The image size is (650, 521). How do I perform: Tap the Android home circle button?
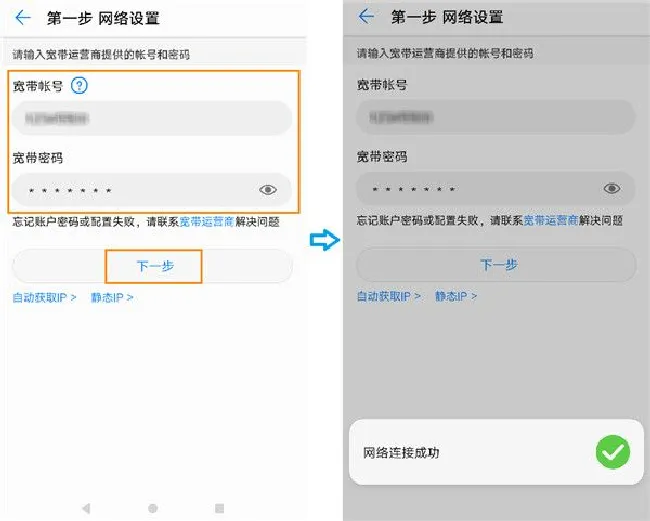coord(153,508)
